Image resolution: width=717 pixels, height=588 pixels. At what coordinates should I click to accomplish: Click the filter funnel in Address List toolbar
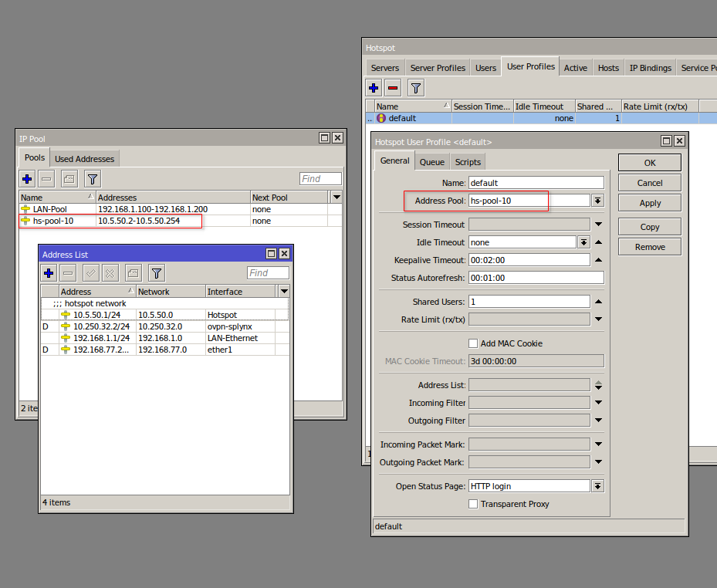[x=157, y=273]
